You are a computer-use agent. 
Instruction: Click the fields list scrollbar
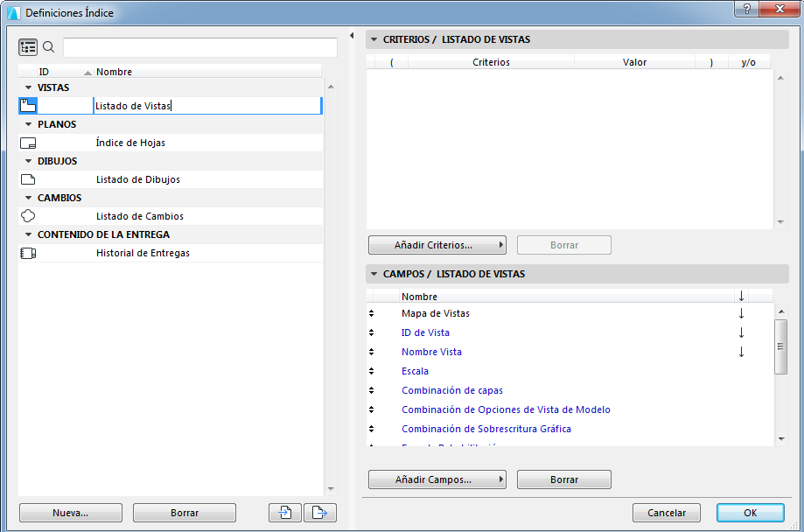pyautogui.click(x=780, y=346)
